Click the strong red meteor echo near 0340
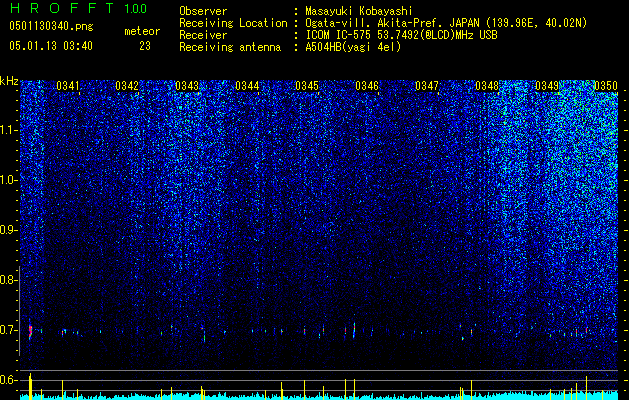Viewport: 629px width, 400px height. pyautogui.click(x=30, y=332)
